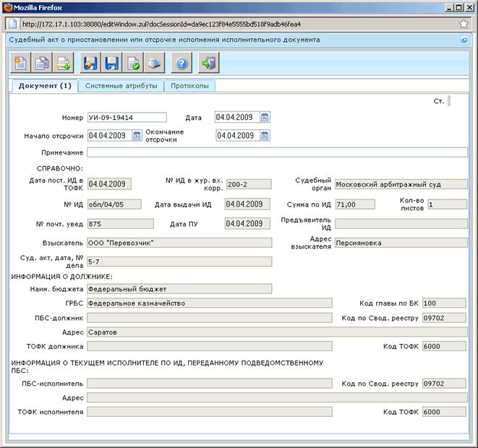Click the panel maximize icon in header
Screen dimensions: 478x448
click(464, 40)
